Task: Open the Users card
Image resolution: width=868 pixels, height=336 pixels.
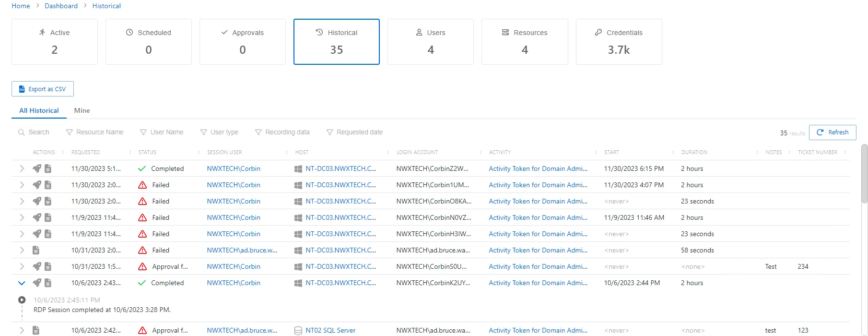Action: (431, 42)
